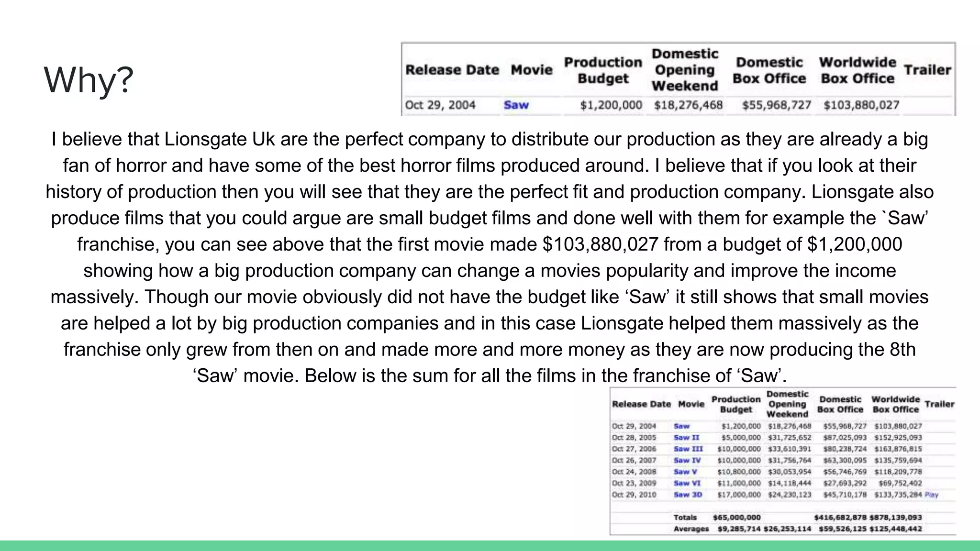Image resolution: width=980 pixels, height=551 pixels.
Task: Click the Play trailer link for Saw 3D
Action: [931, 495]
